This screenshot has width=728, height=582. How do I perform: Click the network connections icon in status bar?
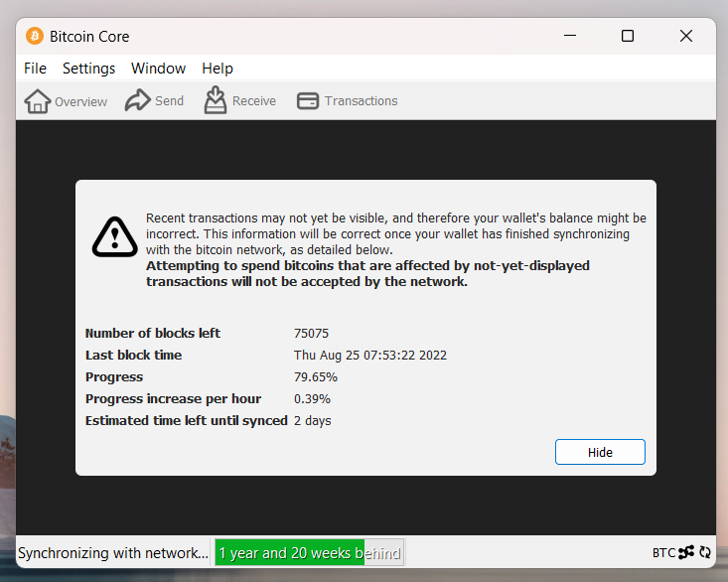685,552
